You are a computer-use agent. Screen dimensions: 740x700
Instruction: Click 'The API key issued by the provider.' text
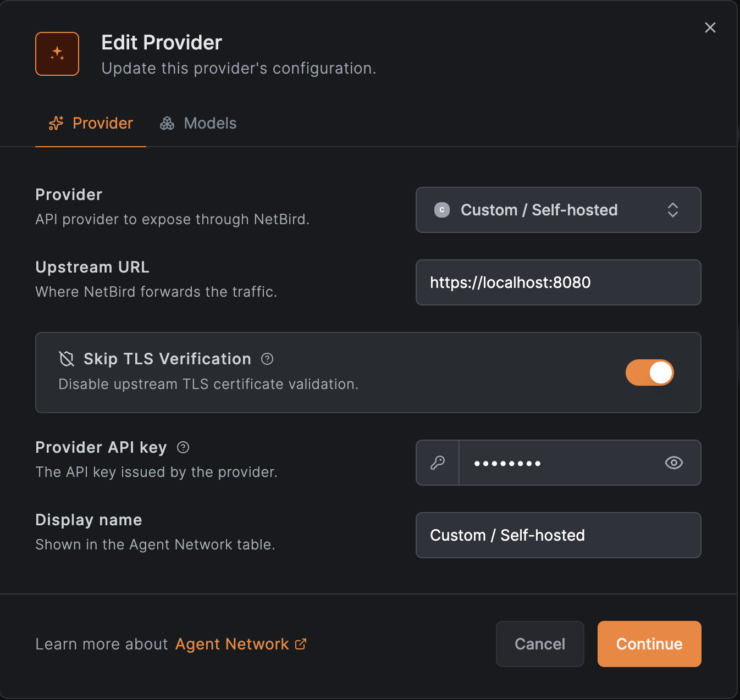(x=156, y=472)
